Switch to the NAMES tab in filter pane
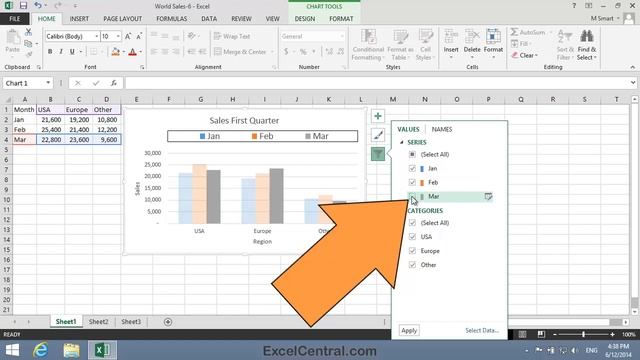The image size is (640, 360). click(x=442, y=129)
